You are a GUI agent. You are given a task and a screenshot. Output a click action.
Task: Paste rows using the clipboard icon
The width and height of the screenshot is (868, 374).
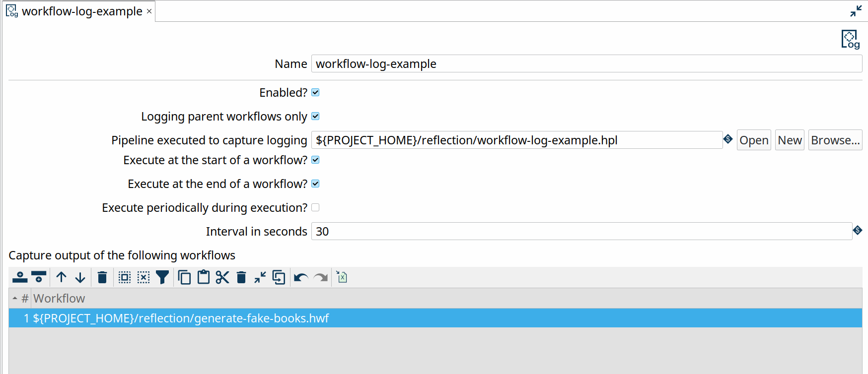(x=204, y=277)
